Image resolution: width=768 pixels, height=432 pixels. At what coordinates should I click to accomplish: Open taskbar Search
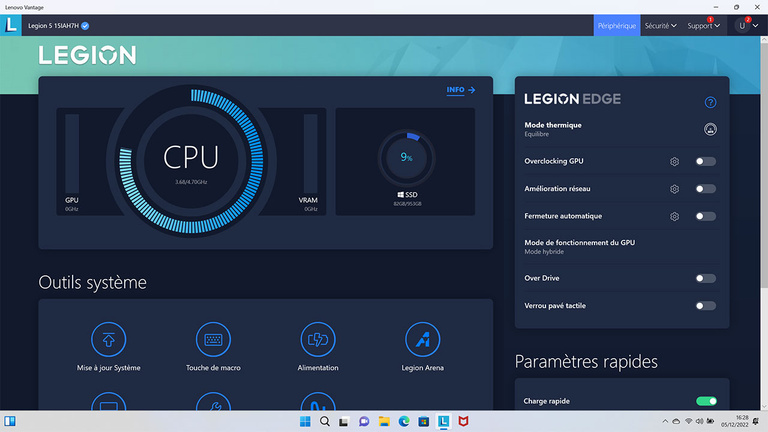[x=325, y=421]
